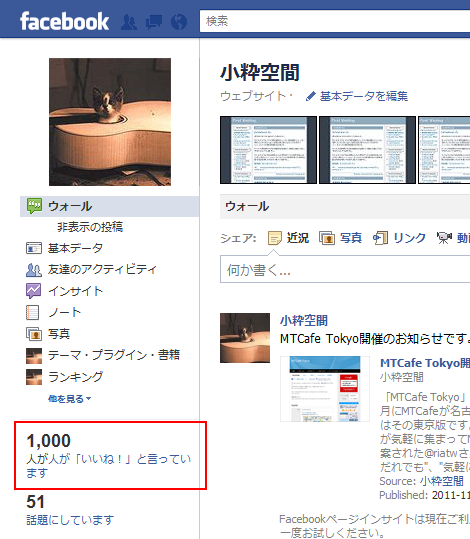Open インサイト sidebar item
The image size is (470, 539).
coord(76,291)
